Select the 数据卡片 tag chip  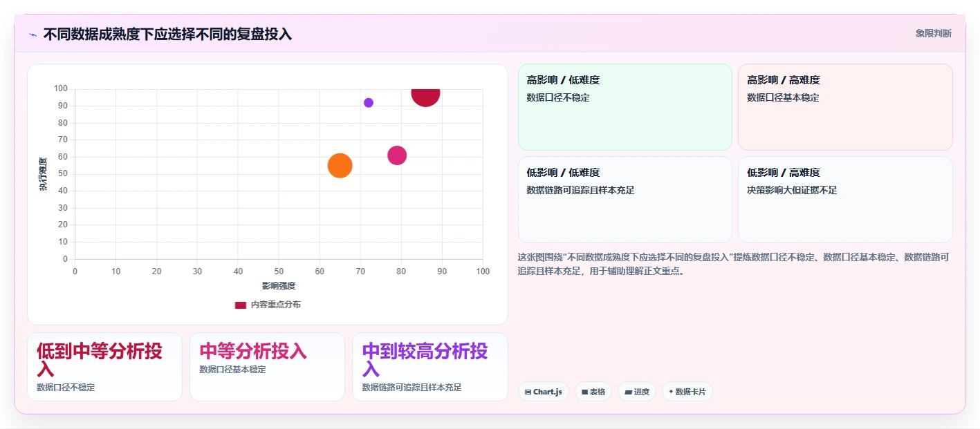[687, 392]
